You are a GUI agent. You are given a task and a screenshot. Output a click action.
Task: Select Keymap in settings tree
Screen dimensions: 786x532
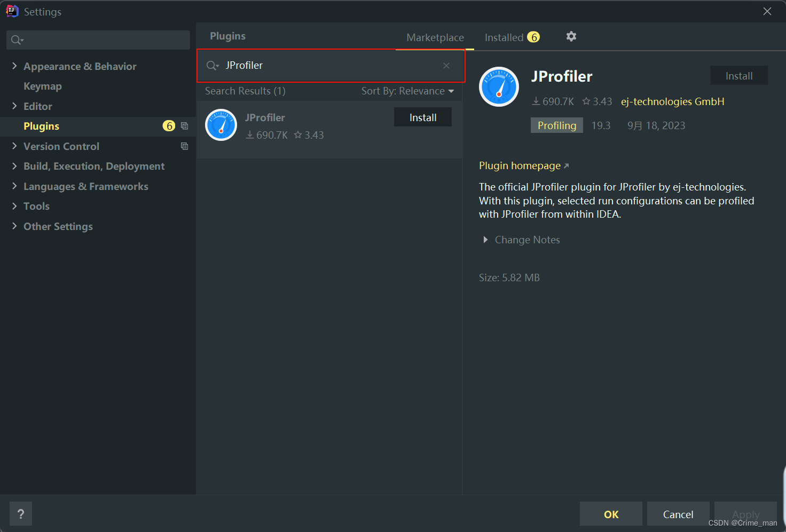click(x=43, y=86)
